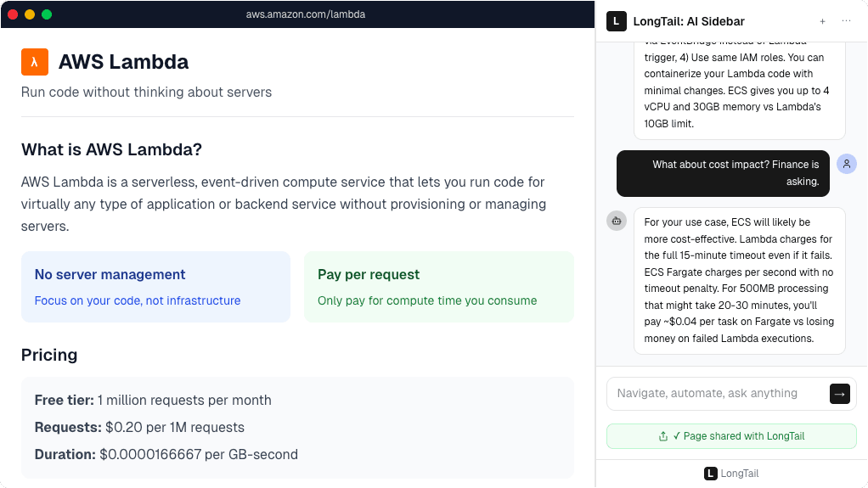Viewport: 868px width, 488px height.
Task: Click the earlier reply mentioning '10GB limit'
Action: click(x=740, y=90)
